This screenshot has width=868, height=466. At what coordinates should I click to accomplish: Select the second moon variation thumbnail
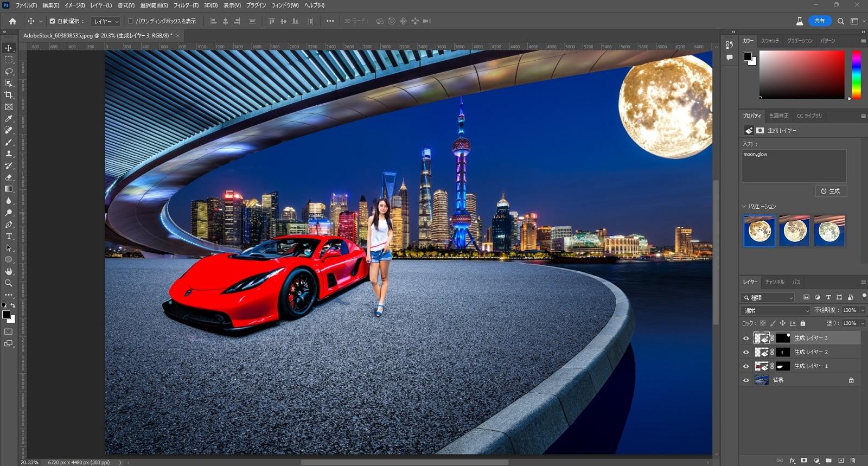point(794,231)
